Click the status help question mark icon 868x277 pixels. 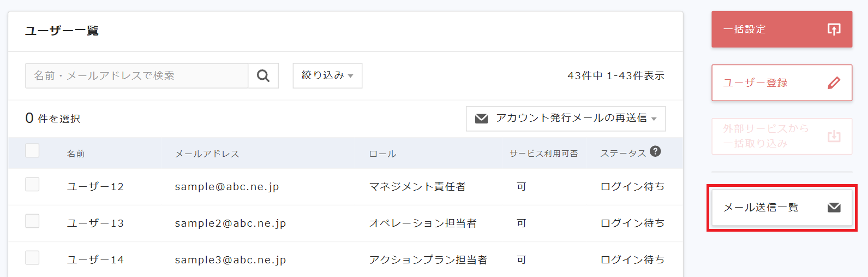click(x=655, y=151)
